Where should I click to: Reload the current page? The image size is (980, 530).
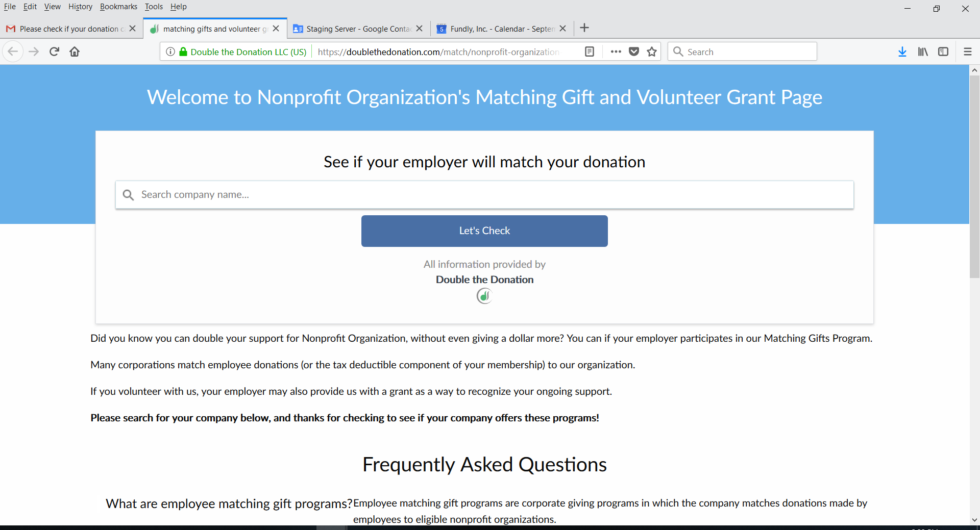click(x=54, y=52)
